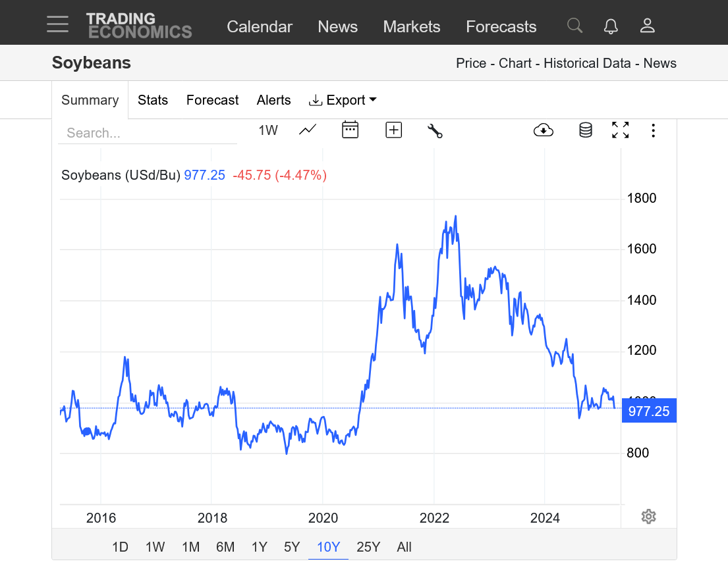
Task: Expand the Export dropdown
Action: pos(343,100)
